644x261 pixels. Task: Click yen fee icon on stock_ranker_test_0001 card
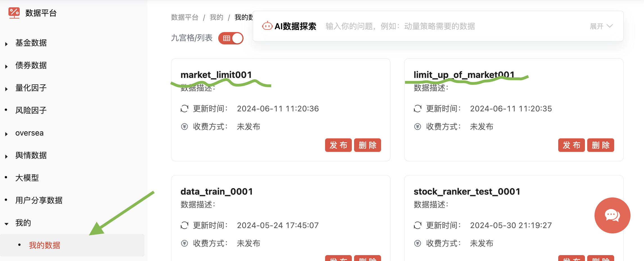pyautogui.click(x=418, y=243)
